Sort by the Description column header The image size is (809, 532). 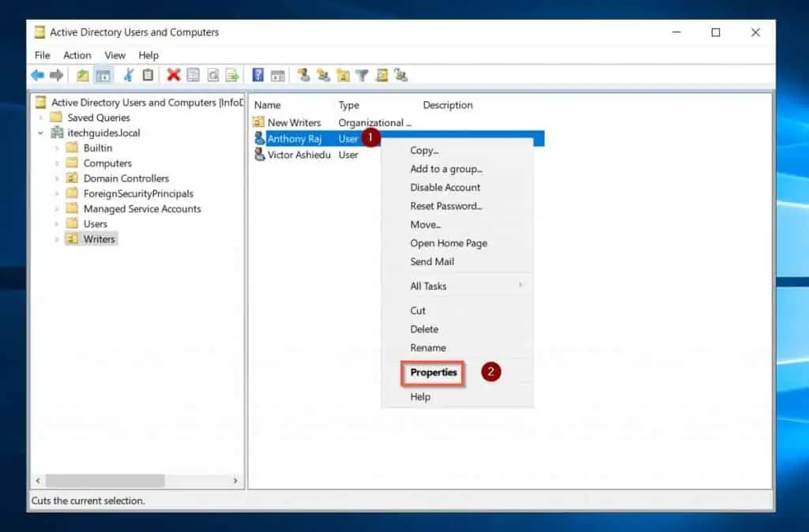447,105
